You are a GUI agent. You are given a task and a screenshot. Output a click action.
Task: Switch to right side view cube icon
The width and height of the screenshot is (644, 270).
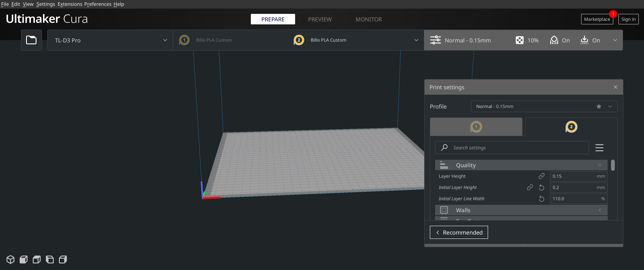pyautogui.click(x=63, y=259)
